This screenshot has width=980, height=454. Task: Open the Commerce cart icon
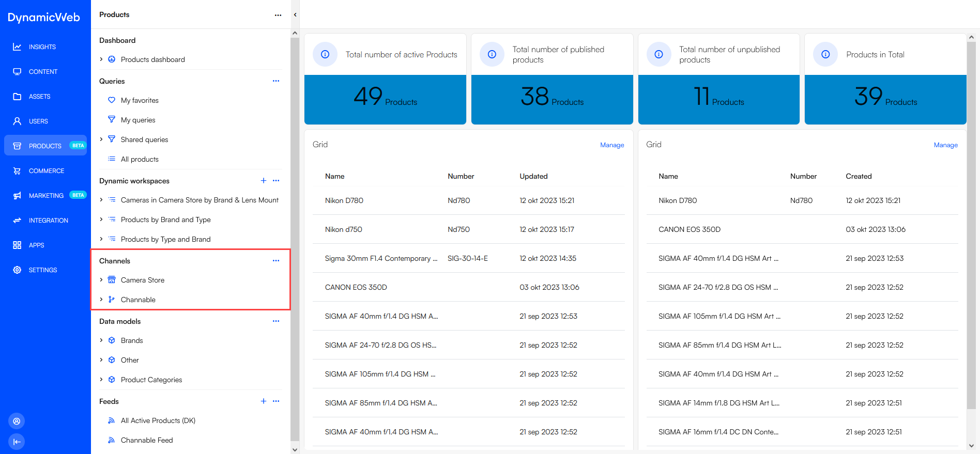pos(17,171)
